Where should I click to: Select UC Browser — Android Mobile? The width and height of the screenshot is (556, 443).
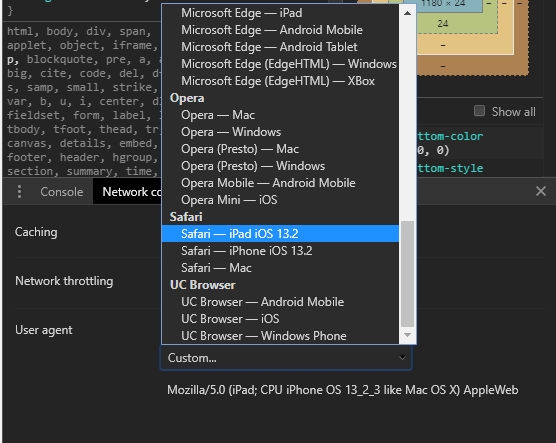280,302
